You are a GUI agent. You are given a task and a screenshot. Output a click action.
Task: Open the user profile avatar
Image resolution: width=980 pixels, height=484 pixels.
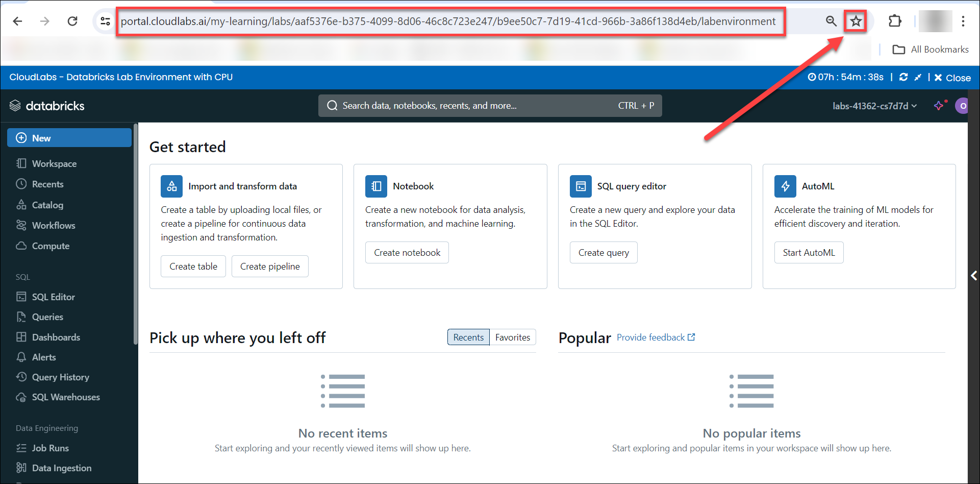pos(962,106)
